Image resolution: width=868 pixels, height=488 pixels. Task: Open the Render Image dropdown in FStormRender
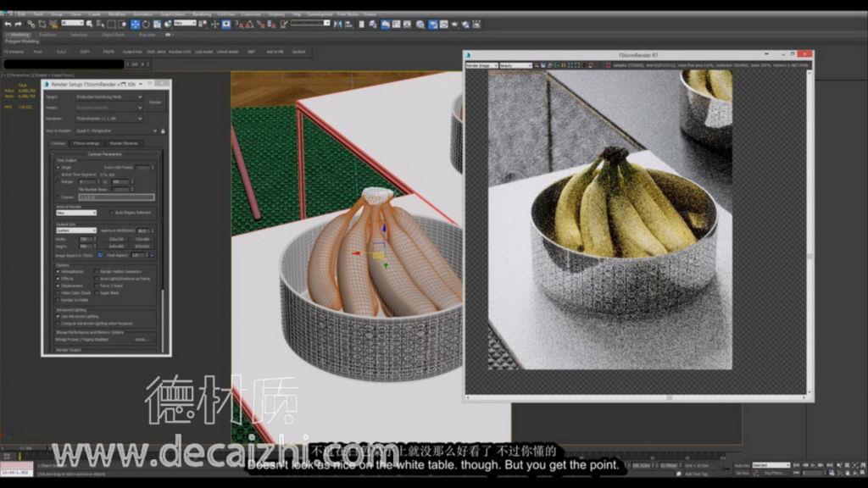click(x=481, y=65)
